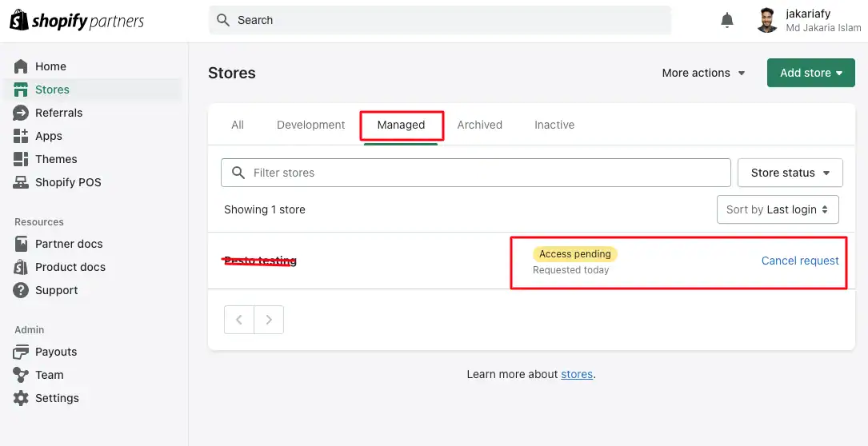
Task: Select the Managed tab
Action: tap(401, 125)
